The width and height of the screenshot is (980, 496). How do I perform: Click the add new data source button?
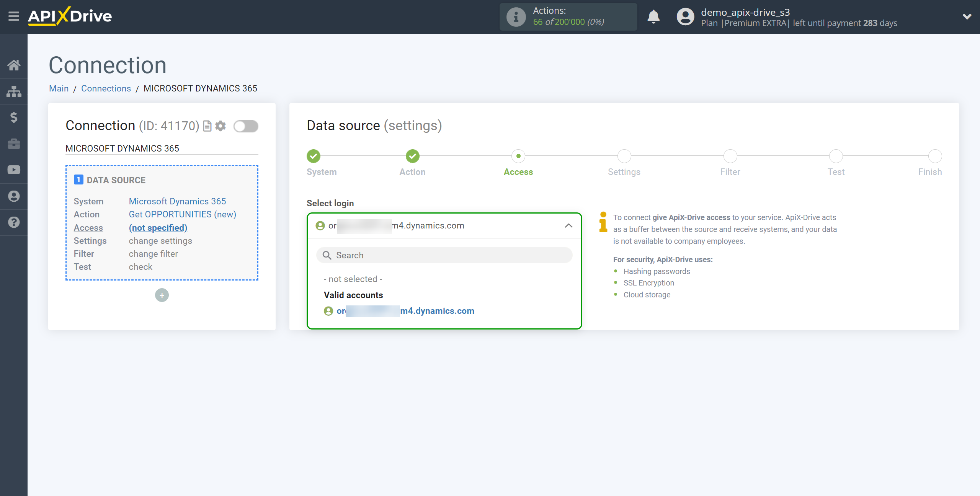pos(162,295)
